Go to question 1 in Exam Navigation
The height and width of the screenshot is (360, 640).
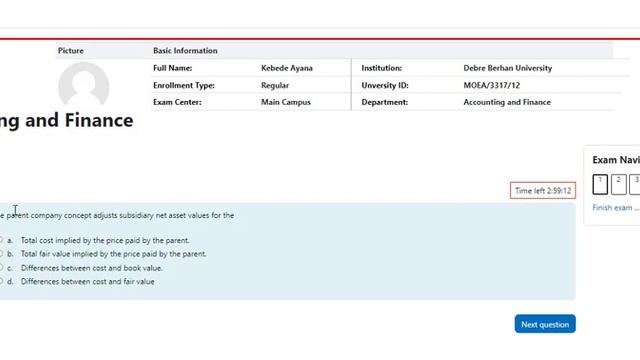point(600,184)
